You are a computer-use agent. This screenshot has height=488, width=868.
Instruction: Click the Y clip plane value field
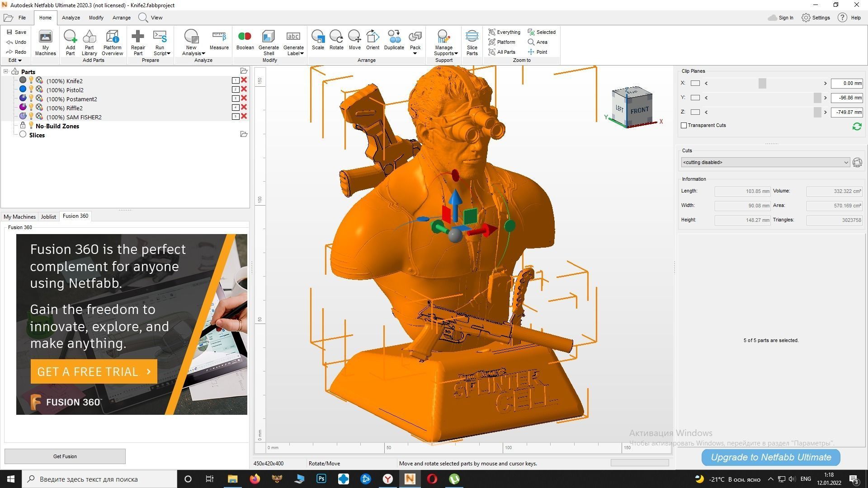(x=846, y=98)
